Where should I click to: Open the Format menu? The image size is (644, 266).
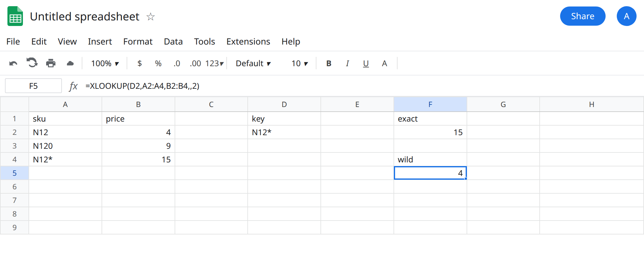pyautogui.click(x=138, y=41)
